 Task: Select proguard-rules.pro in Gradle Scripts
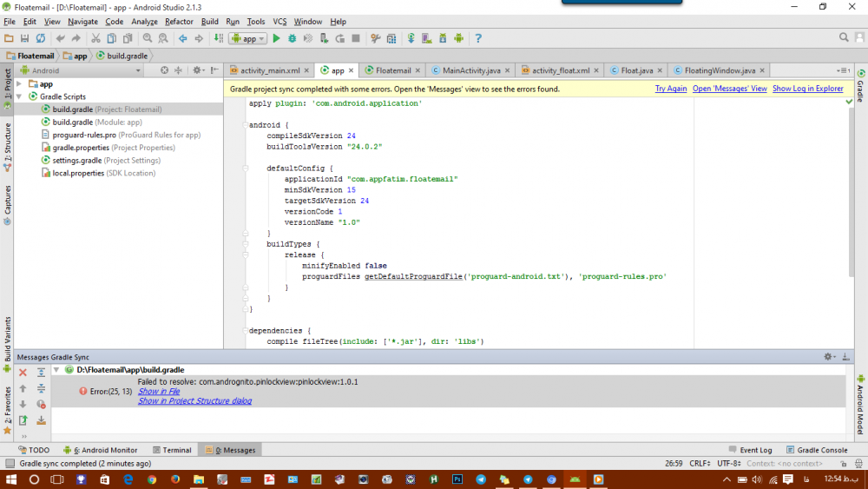[x=84, y=135]
